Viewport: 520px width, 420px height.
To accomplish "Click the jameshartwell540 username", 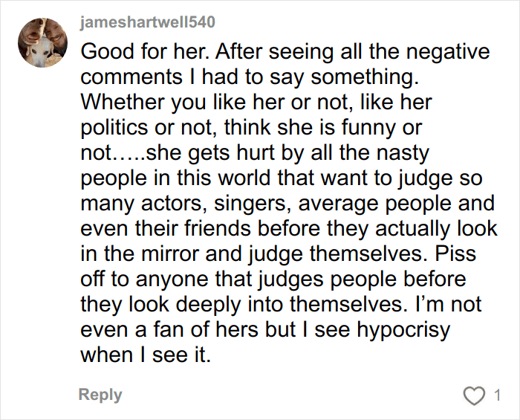I will click(x=147, y=22).
